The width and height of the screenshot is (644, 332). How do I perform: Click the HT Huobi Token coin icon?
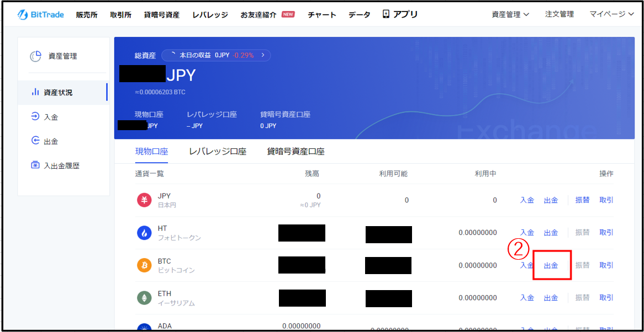144,233
